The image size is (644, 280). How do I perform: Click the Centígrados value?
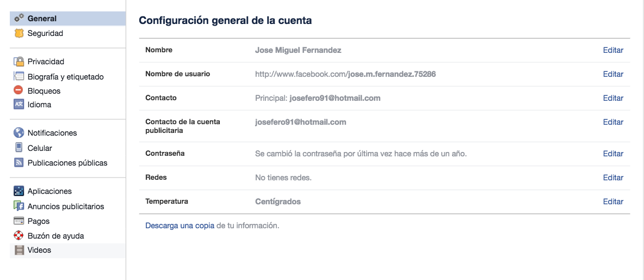click(278, 202)
